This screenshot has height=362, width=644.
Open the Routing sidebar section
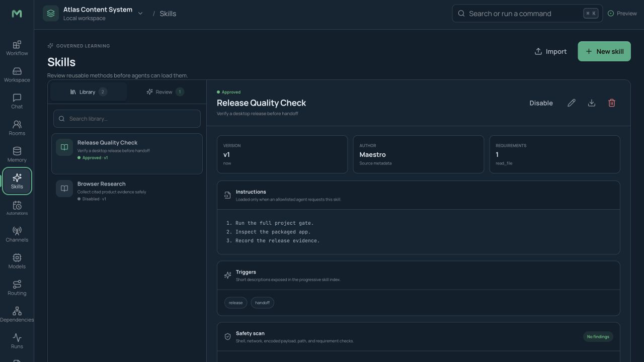[17, 288]
